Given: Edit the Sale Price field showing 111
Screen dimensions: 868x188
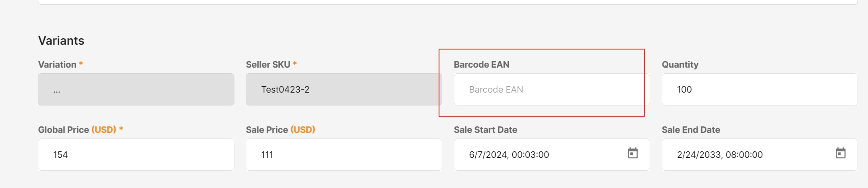Looking at the screenshot, I should tap(344, 155).
